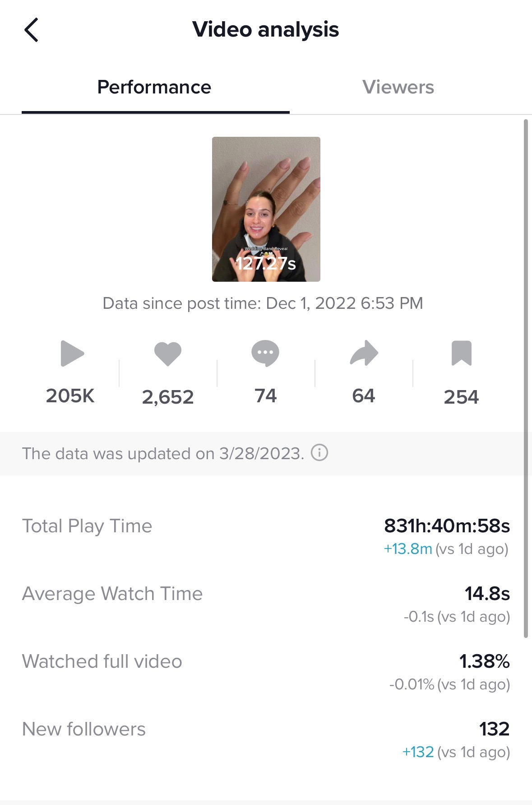Click the +132 new followers change
The height and width of the screenshot is (805, 532).
pyautogui.click(x=418, y=752)
